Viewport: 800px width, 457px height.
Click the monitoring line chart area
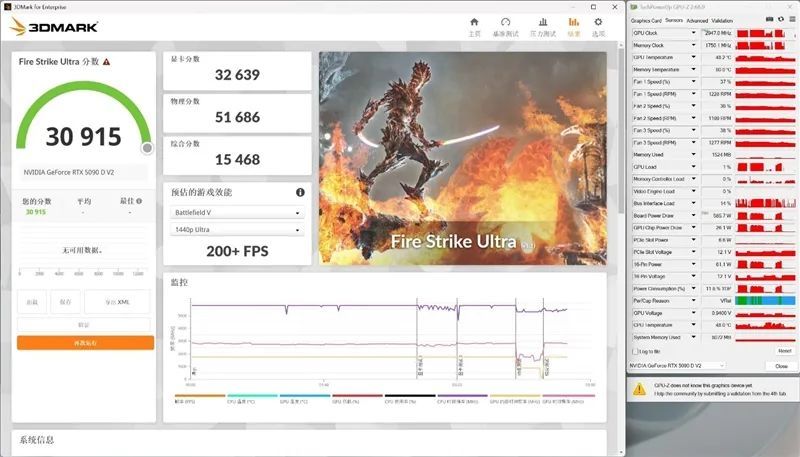pos(390,339)
